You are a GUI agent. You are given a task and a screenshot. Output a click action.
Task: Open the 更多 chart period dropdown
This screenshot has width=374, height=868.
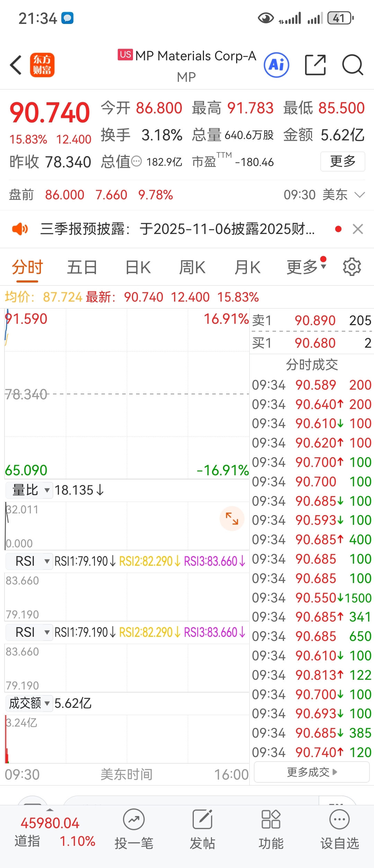[306, 267]
